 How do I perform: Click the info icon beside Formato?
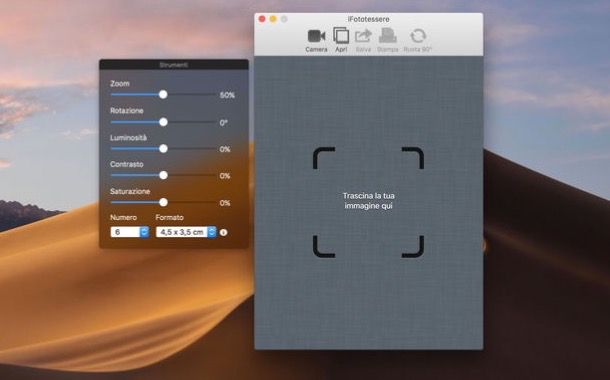pos(223,232)
